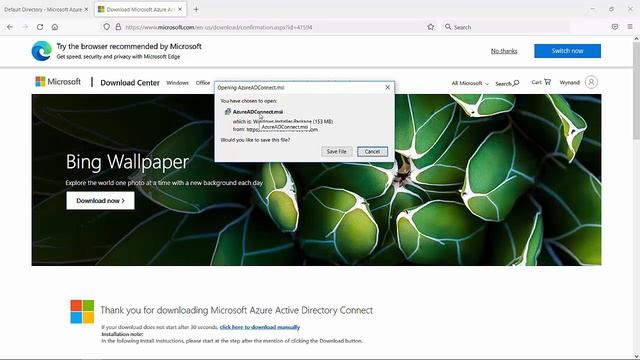Viewport: 640px width, 360px height.
Task: Close the Opening AzureADConnect.msi dialog
Action: [x=387, y=87]
